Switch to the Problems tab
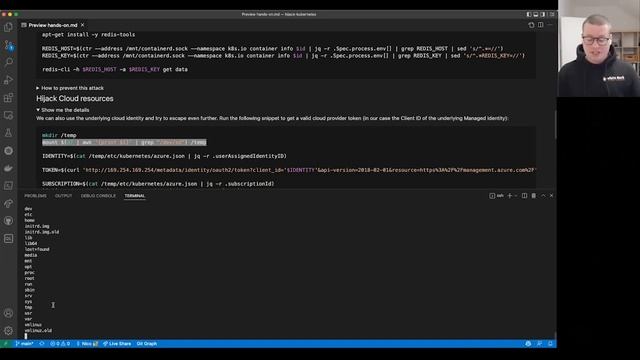Viewport: 640px width, 360px height. [36, 196]
